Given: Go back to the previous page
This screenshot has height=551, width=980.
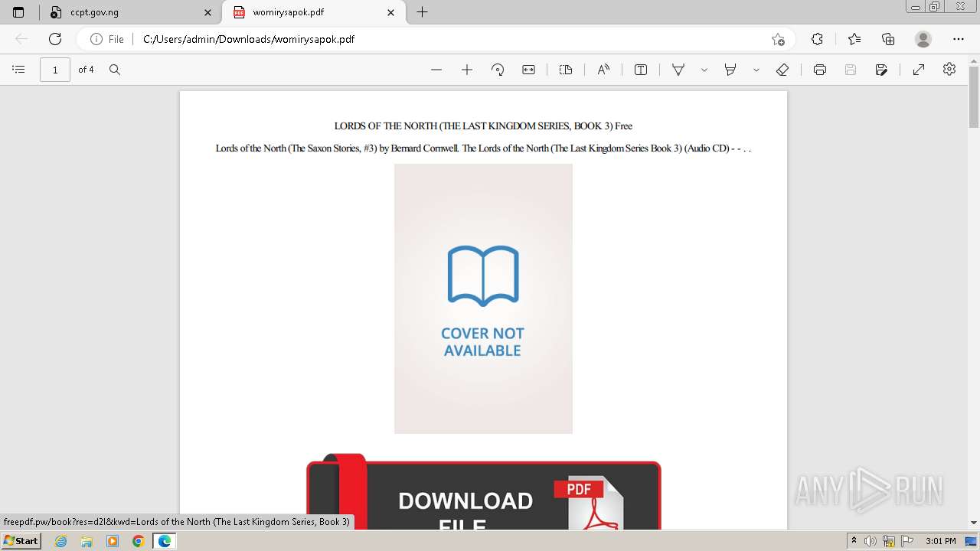Looking at the screenshot, I should pos(21,39).
